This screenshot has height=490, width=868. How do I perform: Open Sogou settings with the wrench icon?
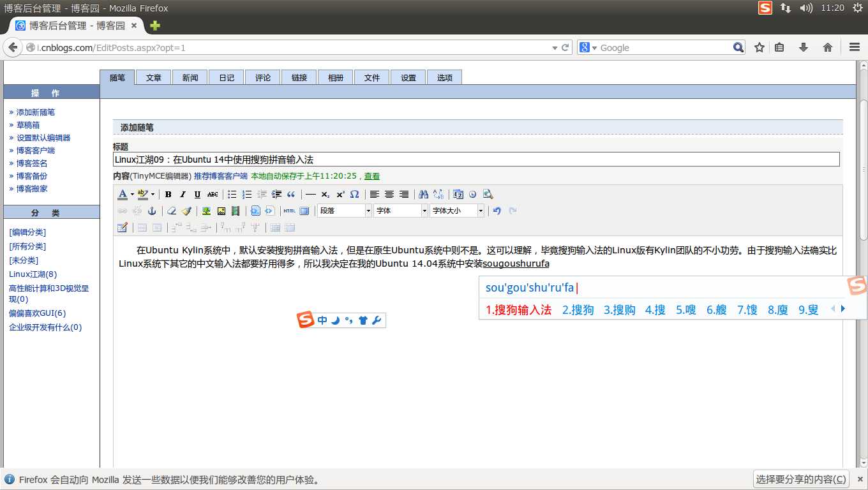[377, 320]
